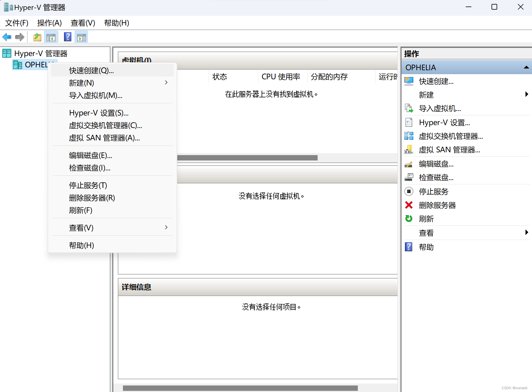Toggle the console tree pane icon
This screenshot has height=392, width=532.
pos(51,37)
